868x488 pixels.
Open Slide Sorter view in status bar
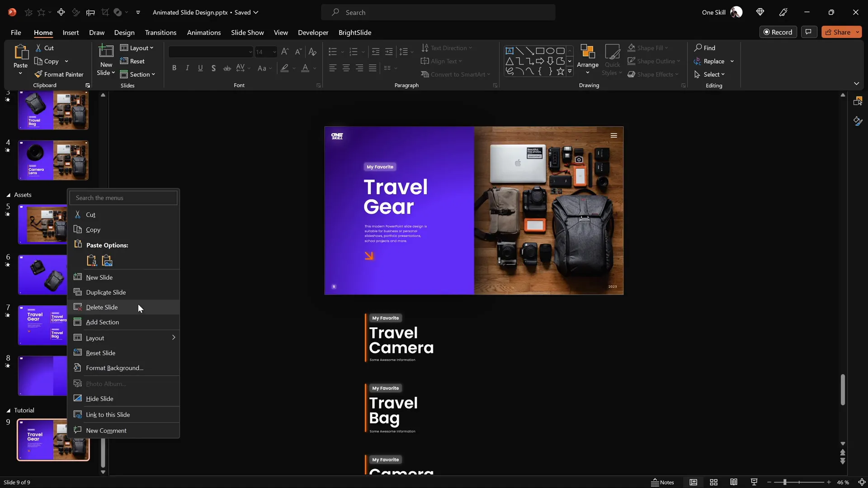713,482
